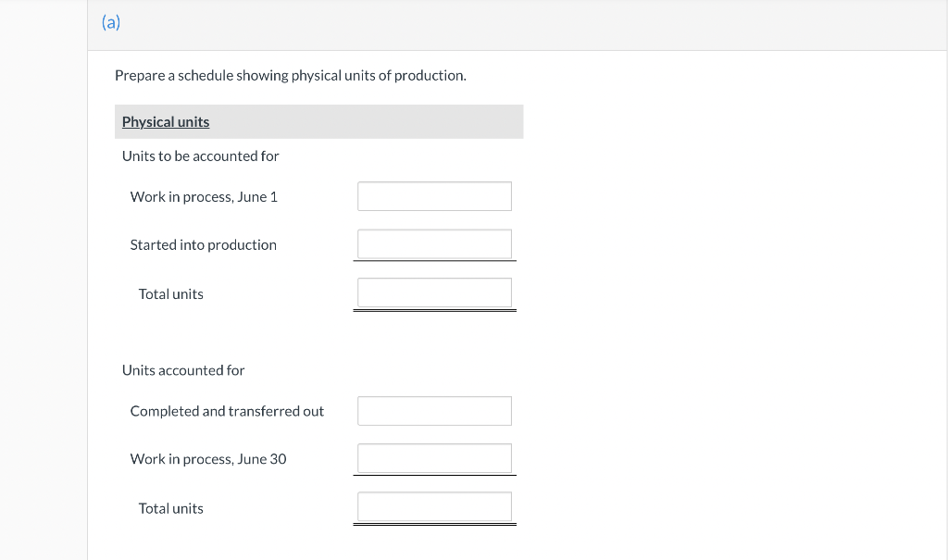Click the underlined Physical units heading text
Image resolution: width=948 pixels, height=560 pixels.
pyautogui.click(x=166, y=122)
